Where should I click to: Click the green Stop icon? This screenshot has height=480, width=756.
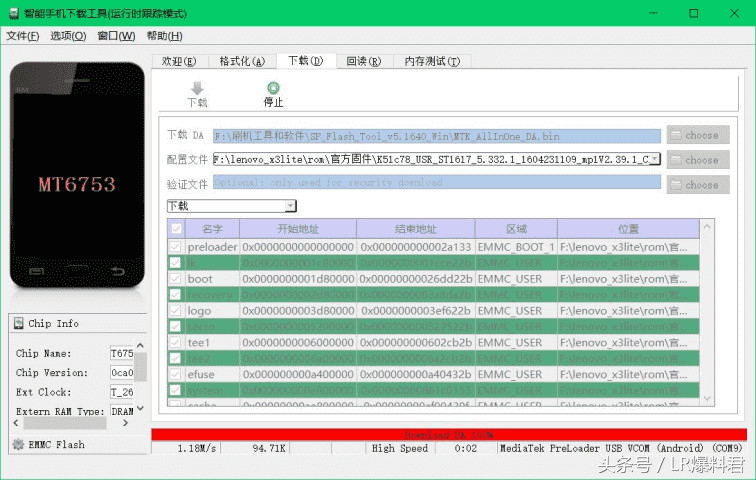coord(273,88)
